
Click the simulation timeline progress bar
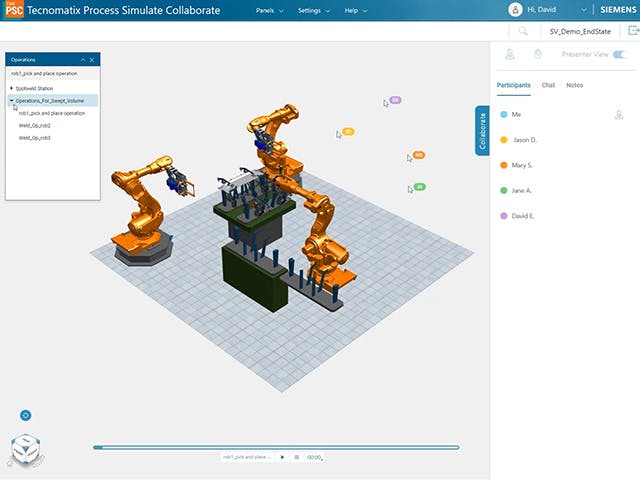click(x=276, y=447)
